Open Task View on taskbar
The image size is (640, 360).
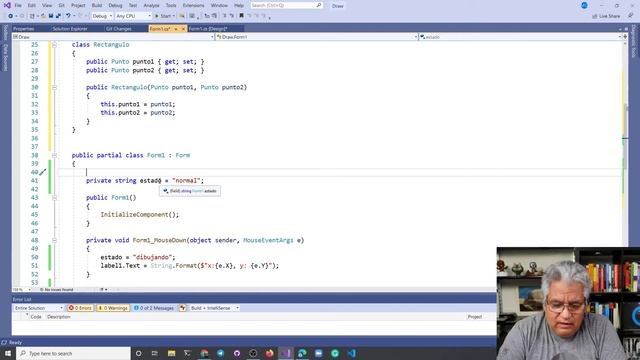point(155,353)
